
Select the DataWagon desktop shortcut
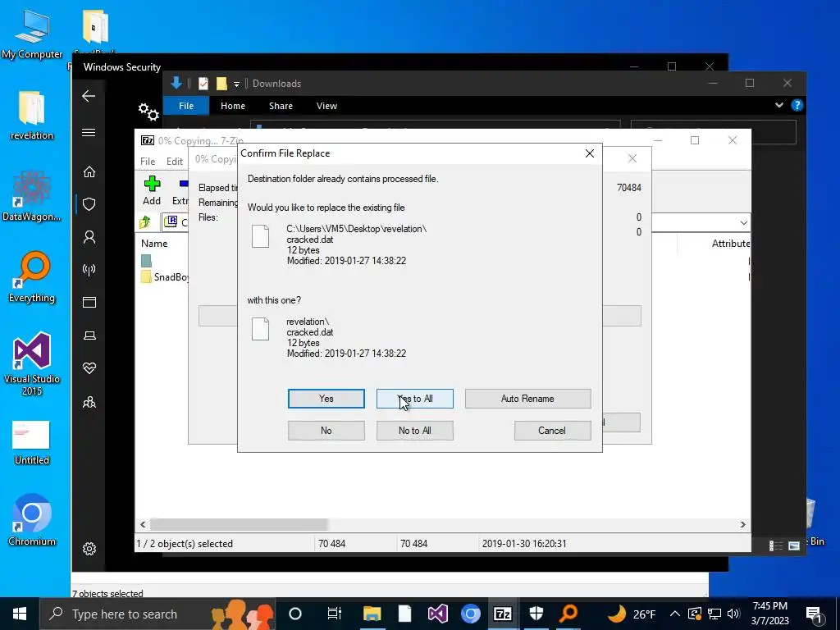tap(32, 196)
